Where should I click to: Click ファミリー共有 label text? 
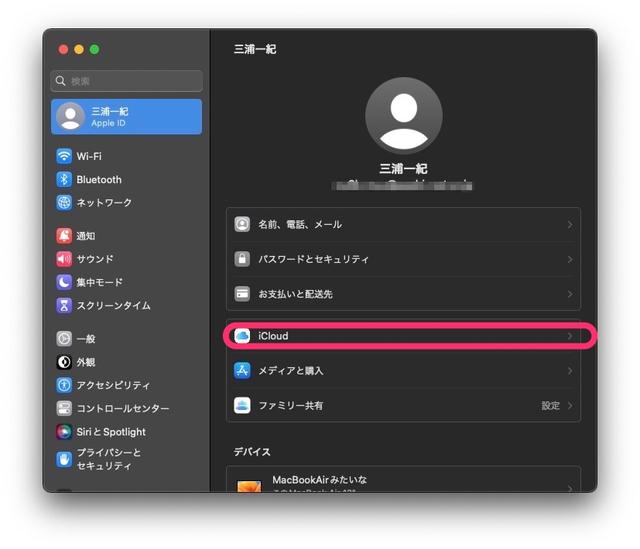point(291,406)
